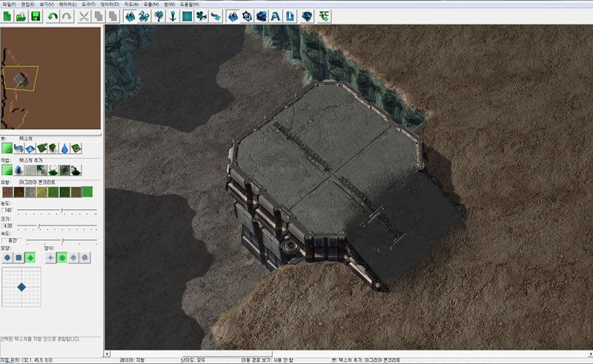Viewport: 593px width, 364px height.
Task: Switch to the Regions layer teal square icon
Action: pyautogui.click(x=188, y=16)
